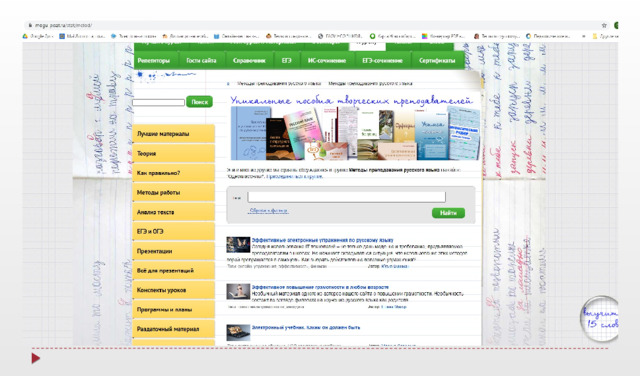The height and width of the screenshot is (376, 640).
Task: Click the red play triangle icon
Action: pyautogui.click(x=36, y=358)
